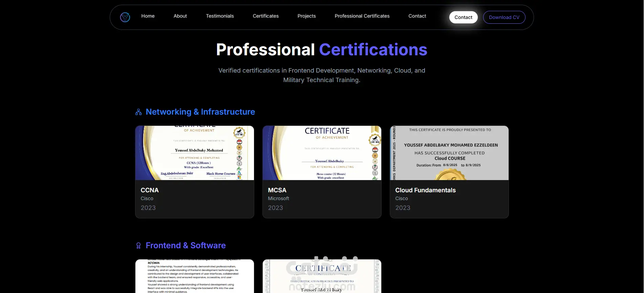Image resolution: width=644 pixels, height=293 pixels.
Task: Click Cisco under the CCNA title
Action: point(147,198)
